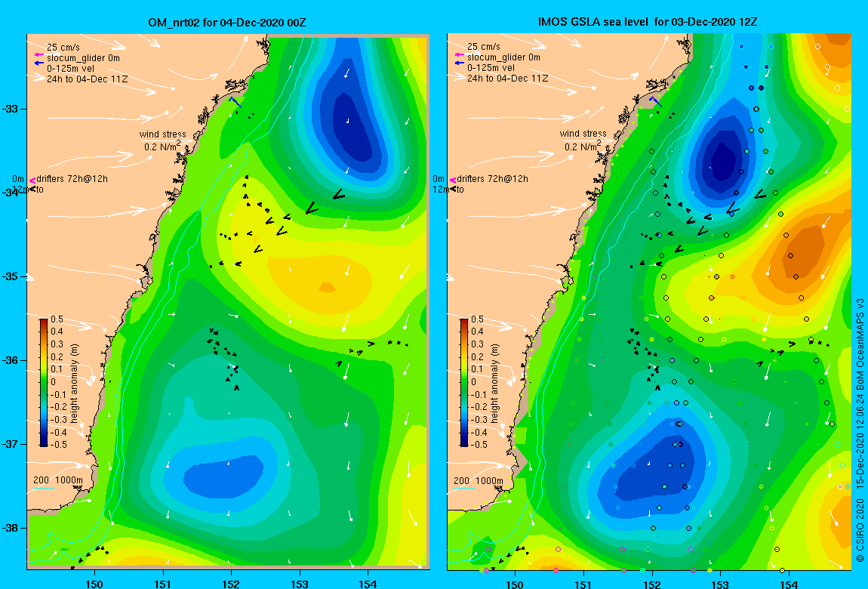Click longitude label 153 under right map
The height and width of the screenshot is (589, 868).
click(x=720, y=584)
